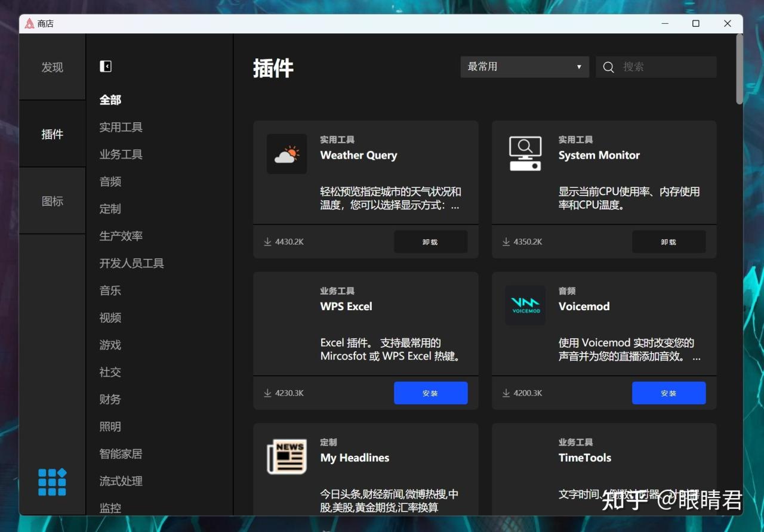Install the Voicemod plugin
The image size is (764, 532).
coord(668,393)
